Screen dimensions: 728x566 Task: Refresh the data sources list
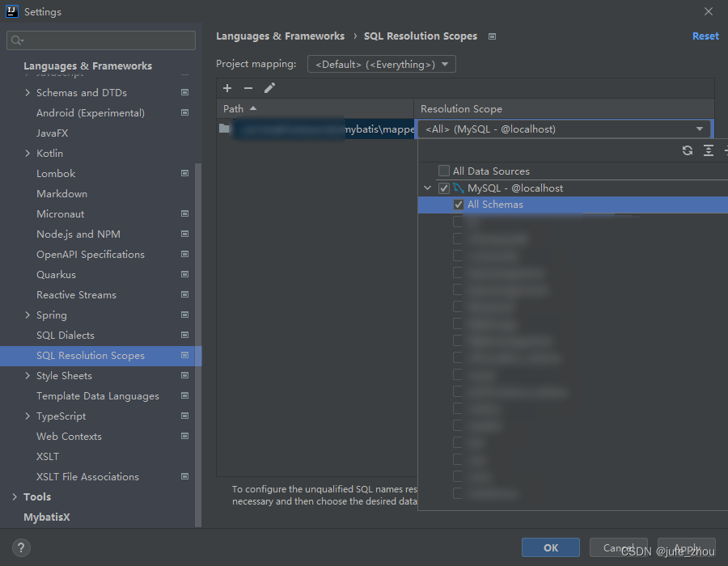point(688,150)
